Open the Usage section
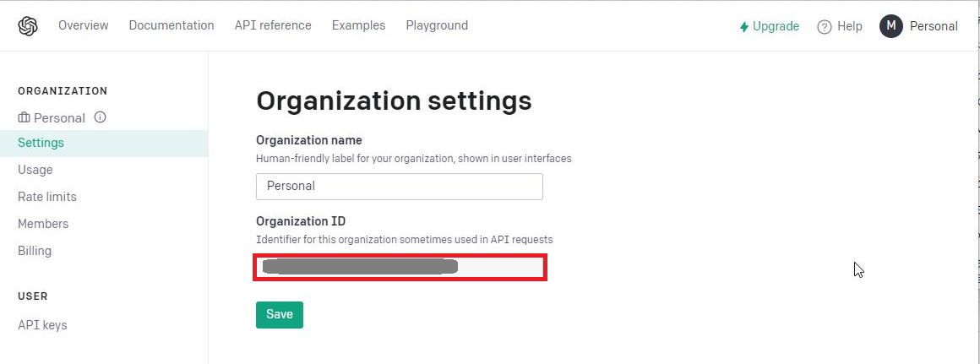The image size is (980, 364). 35,170
